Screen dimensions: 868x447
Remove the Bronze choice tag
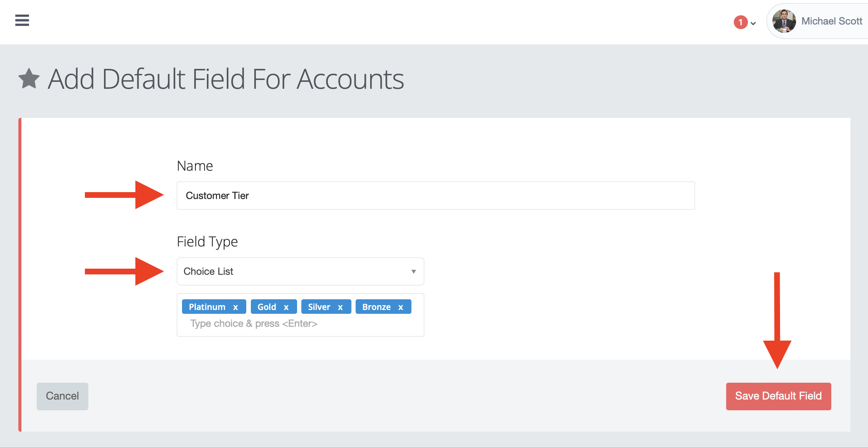click(x=401, y=307)
